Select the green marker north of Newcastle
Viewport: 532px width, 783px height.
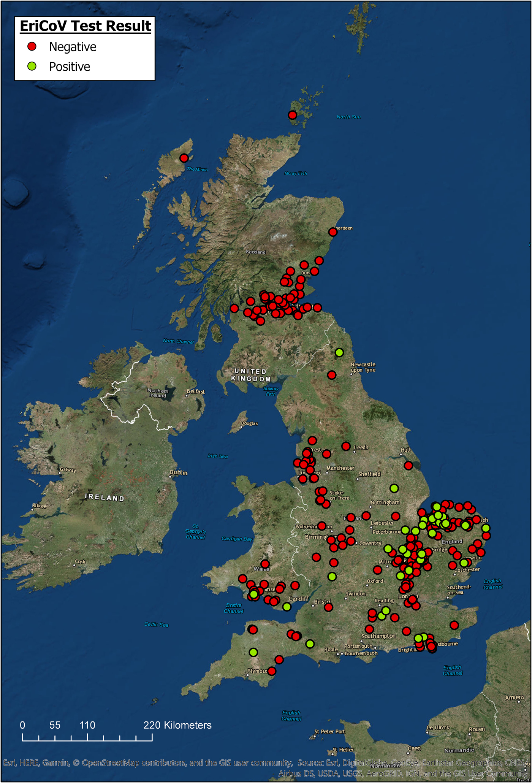[x=339, y=352]
